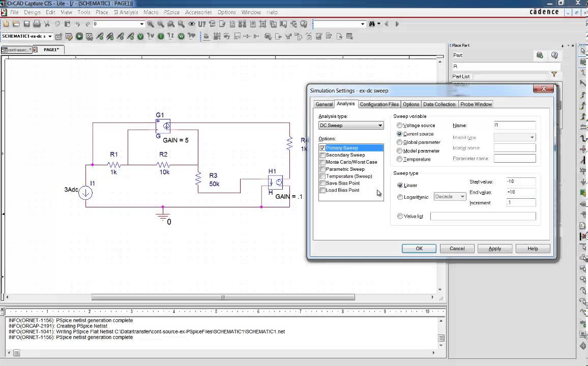Click the Print icon in toolbar

[x=37, y=24]
